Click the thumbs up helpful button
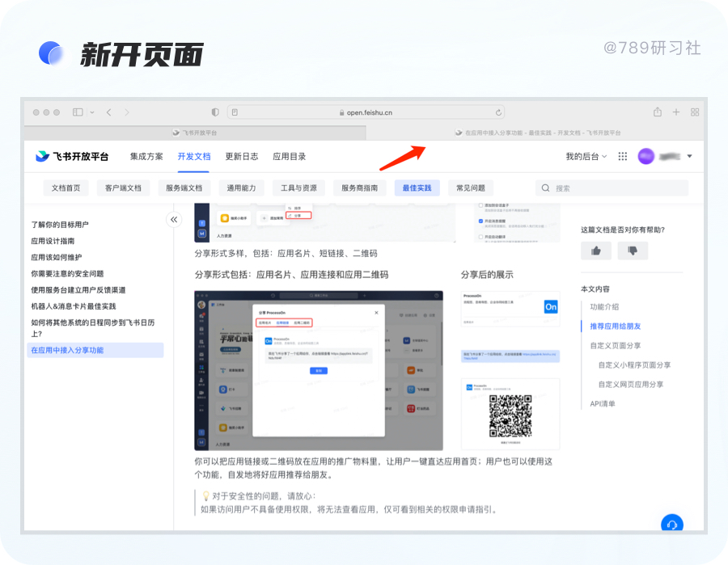The height and width of the screenshot is (565, 728). pos(595,251)
